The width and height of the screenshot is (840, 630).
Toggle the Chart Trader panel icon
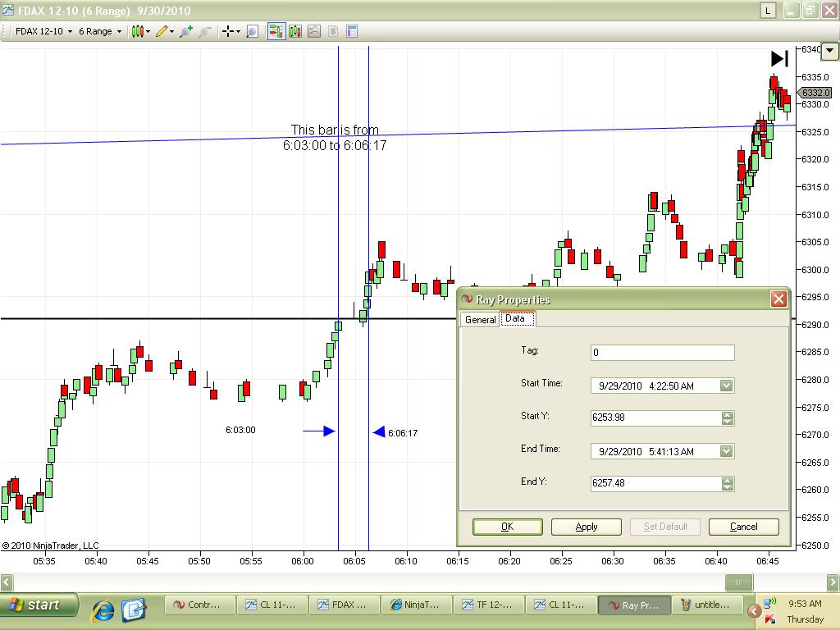click(276, 32)
